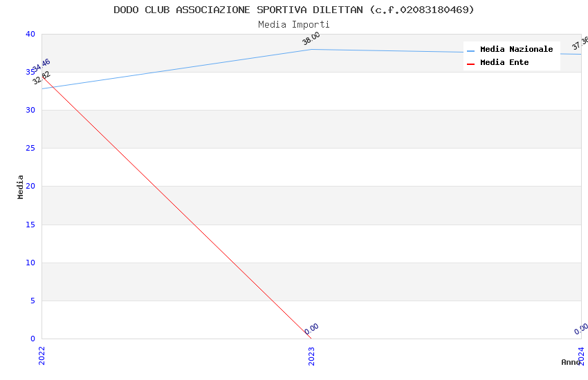Click the 25 y-axis tick label
Viewport: 588px width, 380px height.
pyautogui.click(x=30, y=149)
